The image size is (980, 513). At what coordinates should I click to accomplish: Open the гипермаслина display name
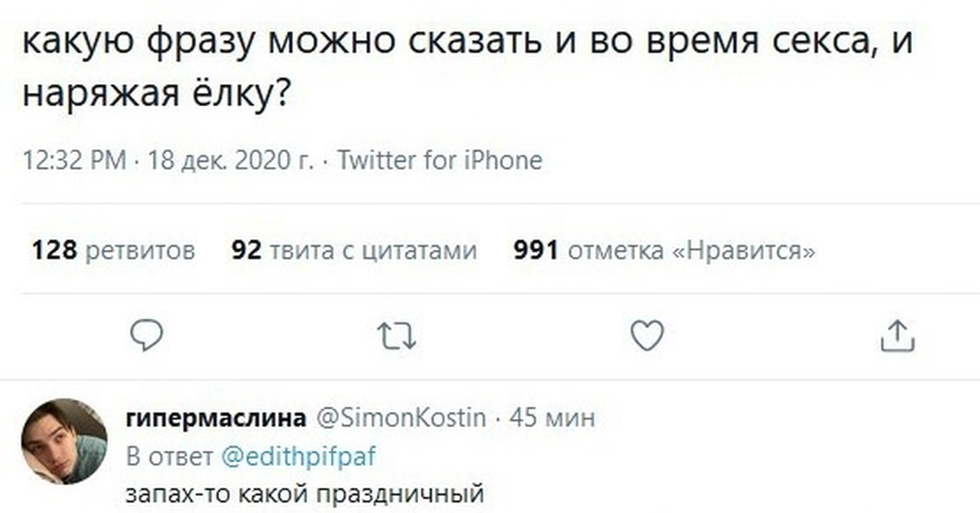[216, 418]
